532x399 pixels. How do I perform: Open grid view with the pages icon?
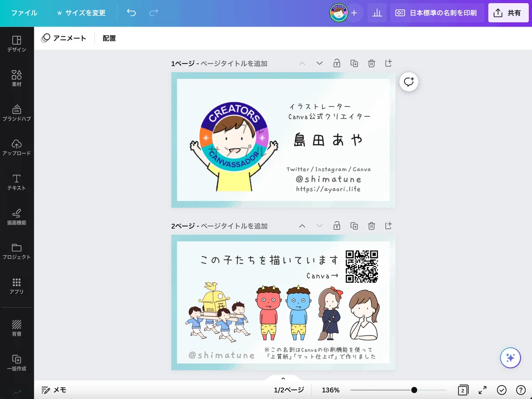coord(463,390)
